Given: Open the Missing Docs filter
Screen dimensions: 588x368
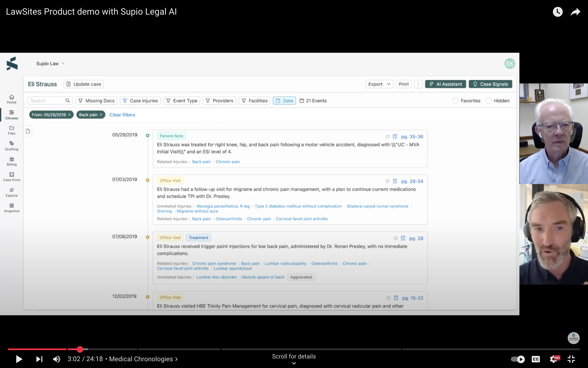Looking at the screenshot, I should tap(96, 101).
